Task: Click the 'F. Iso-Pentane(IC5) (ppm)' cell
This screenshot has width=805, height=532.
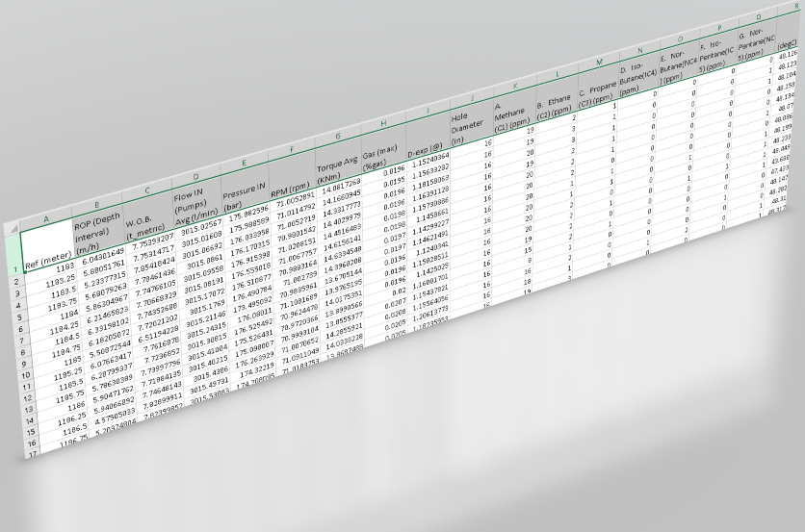Action: click(x=717, y=53)
